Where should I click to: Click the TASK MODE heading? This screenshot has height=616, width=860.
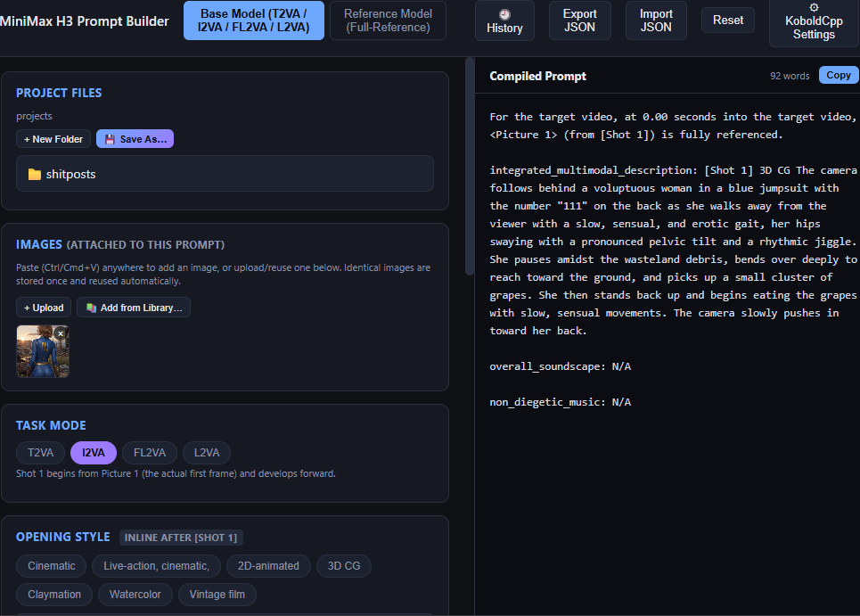(51, 425)
